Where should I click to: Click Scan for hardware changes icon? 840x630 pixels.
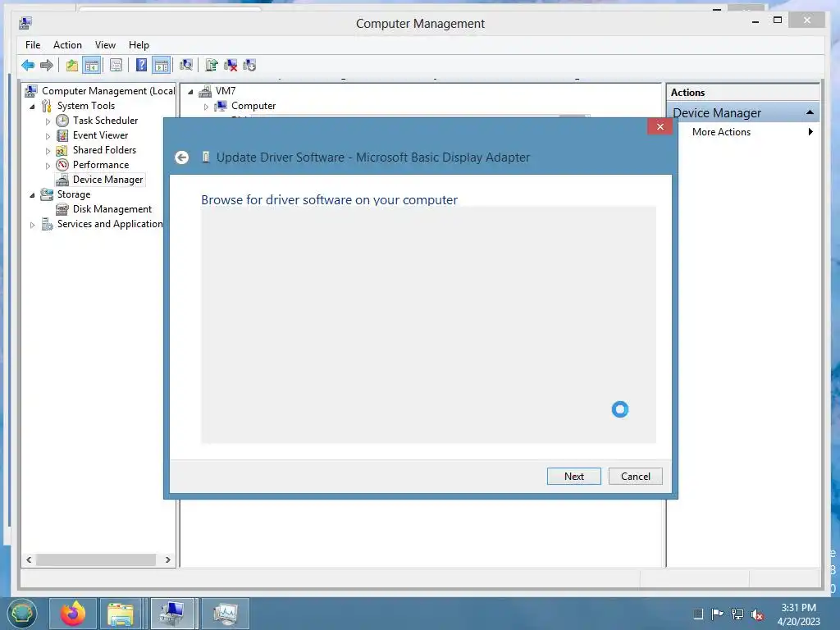(x=186, y=66)
